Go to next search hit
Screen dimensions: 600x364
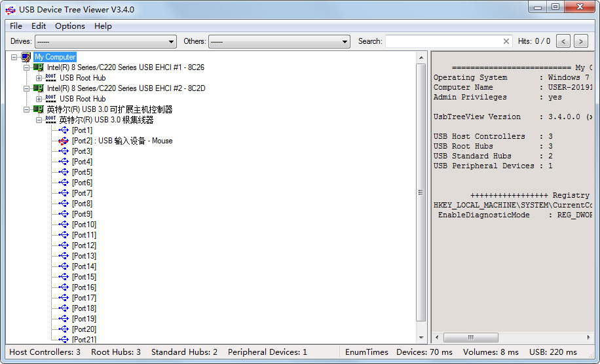580,41
